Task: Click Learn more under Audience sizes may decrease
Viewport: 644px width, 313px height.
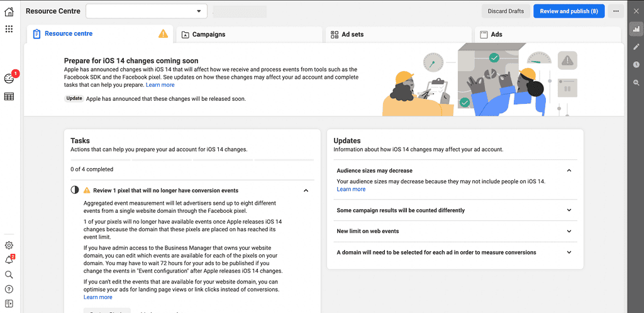Action: click(x=351, y=189)
